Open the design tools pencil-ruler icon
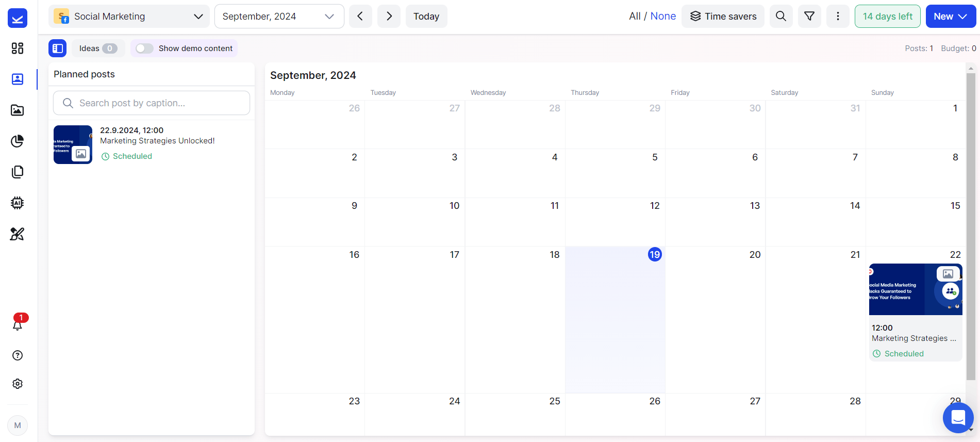 [x=18, y=234]
